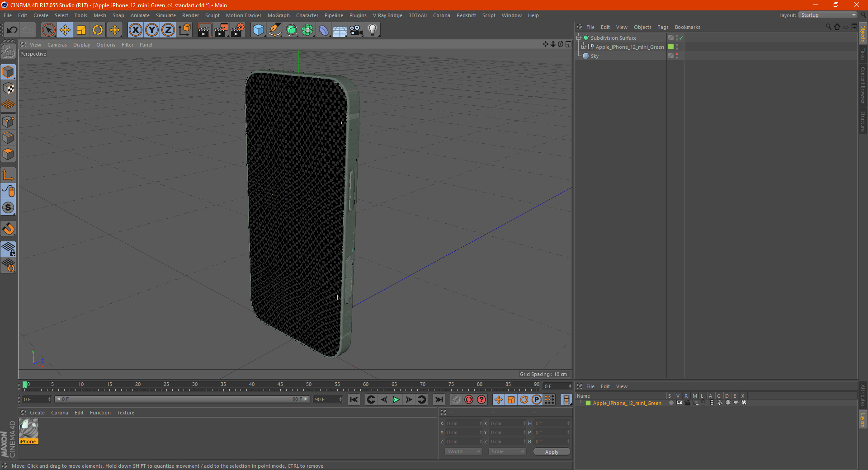Click the Undo arrow icon
This screenshot has width=868, height=470.
point(12,30)
